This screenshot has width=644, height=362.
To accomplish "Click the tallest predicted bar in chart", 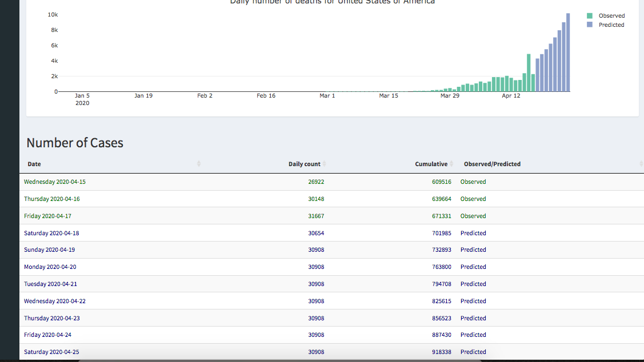I will pyautogui.click(x=568, y=53).
